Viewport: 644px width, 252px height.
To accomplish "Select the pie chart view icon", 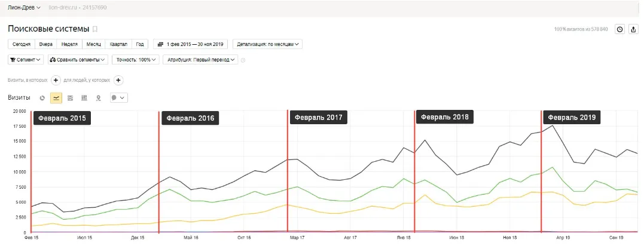I will point(42,98).
